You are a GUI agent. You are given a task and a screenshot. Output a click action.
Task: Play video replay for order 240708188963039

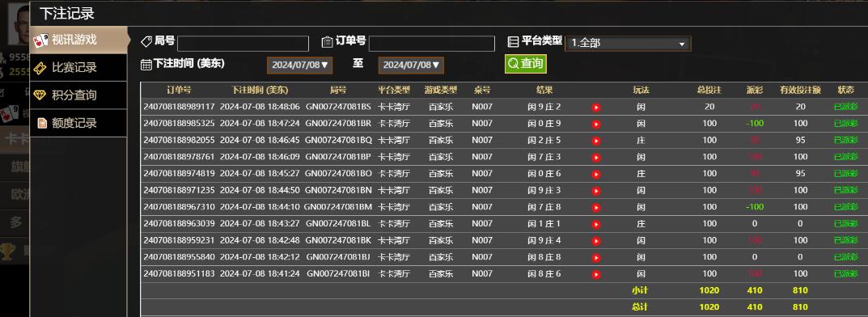pyautogui.click(x=596, y=224)
